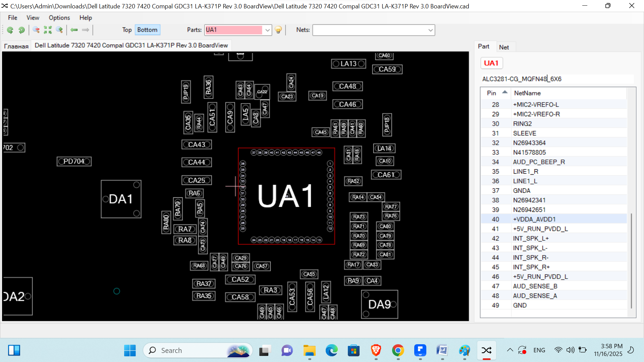Open the Parts dropdown list
This screenshot has width=644, height=362.
[x=267, y=30]
